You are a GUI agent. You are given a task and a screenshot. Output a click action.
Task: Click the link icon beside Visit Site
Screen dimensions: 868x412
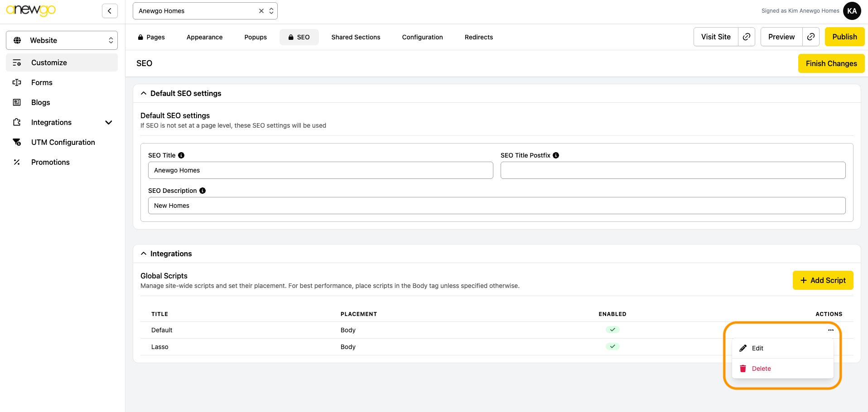pyautogui.click(x=747, y=37)
